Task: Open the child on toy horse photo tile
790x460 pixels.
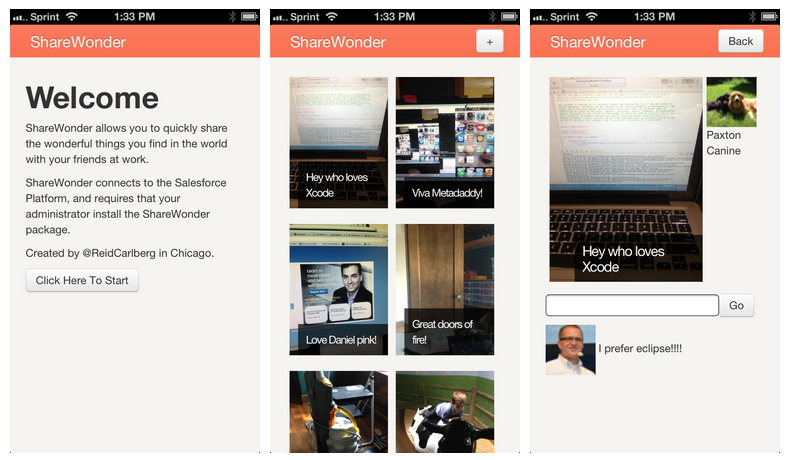Action: (x=445, y=412)
